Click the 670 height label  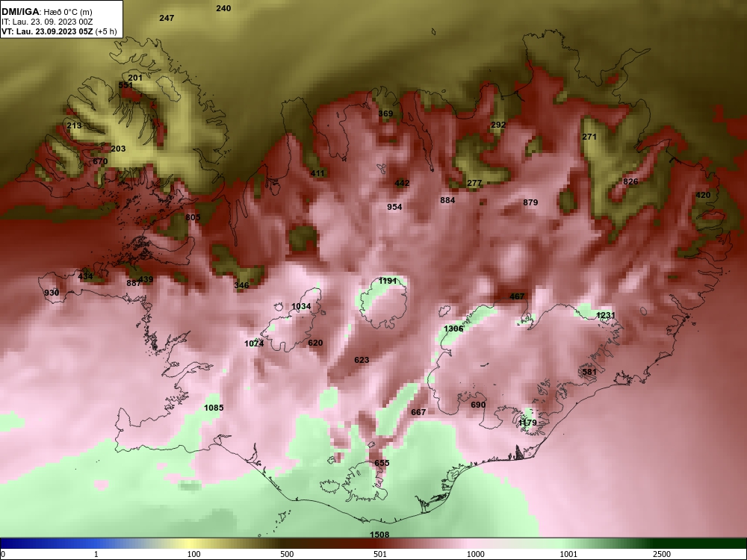coord(100,161)
